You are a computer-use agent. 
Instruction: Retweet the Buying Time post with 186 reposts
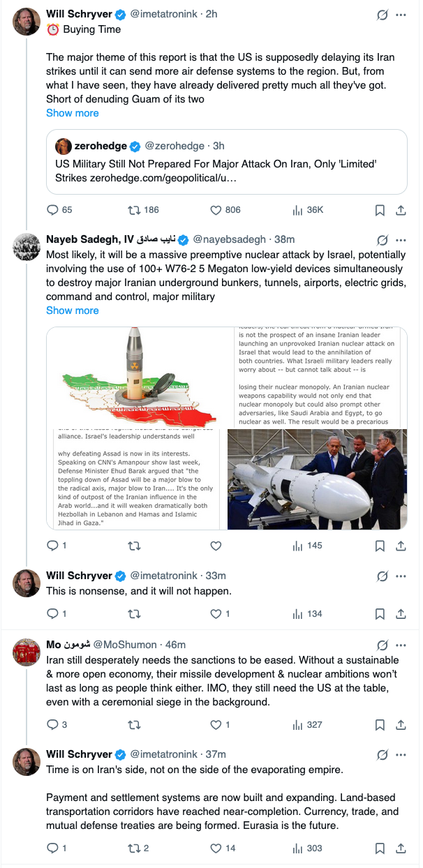click(132, 209)
